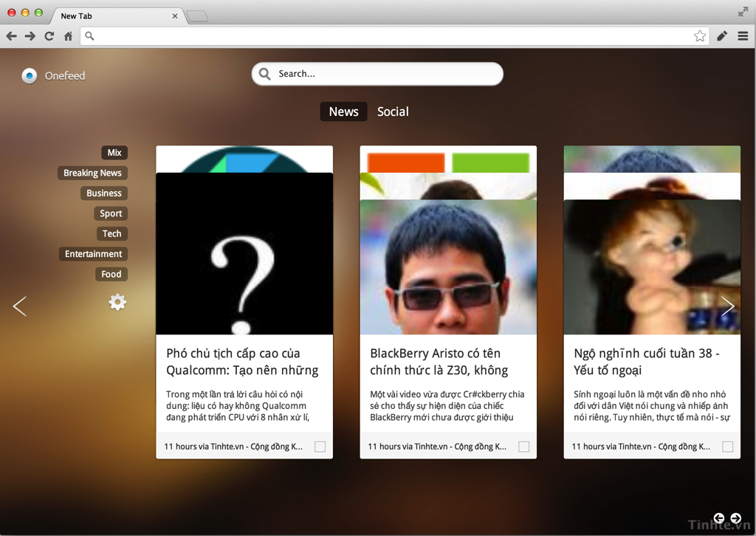The image size is (756, 536).
Task: Click the magnifier icon in the address bar
Action: click(89, 35)
